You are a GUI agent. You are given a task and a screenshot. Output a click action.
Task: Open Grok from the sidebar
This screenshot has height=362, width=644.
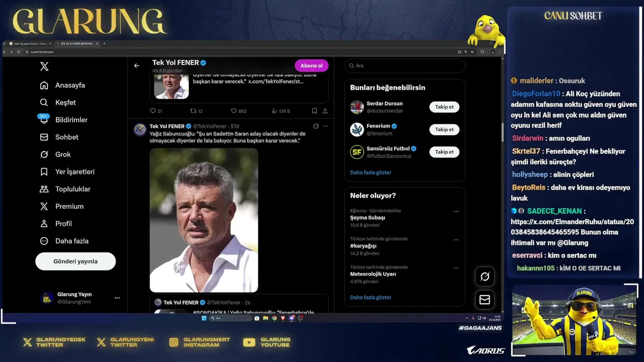point(55,154)
